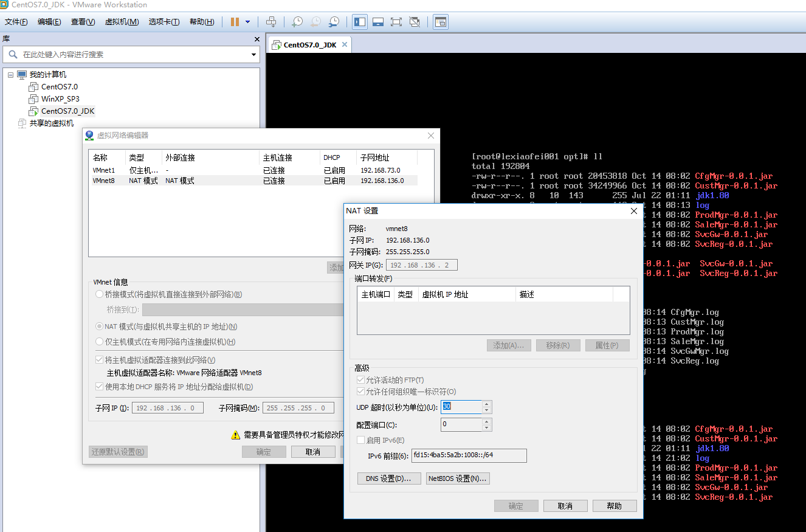Decrease UDP timeout with down arrow

point(487,410)
